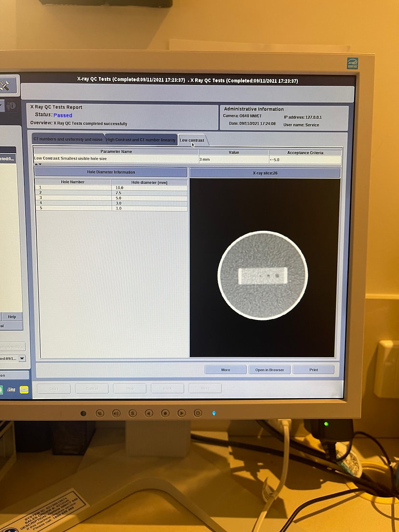Open the iLinq icon in bottom bar
Screen dimensions: 399x532
pyautogui.click(x=11, y=389)
